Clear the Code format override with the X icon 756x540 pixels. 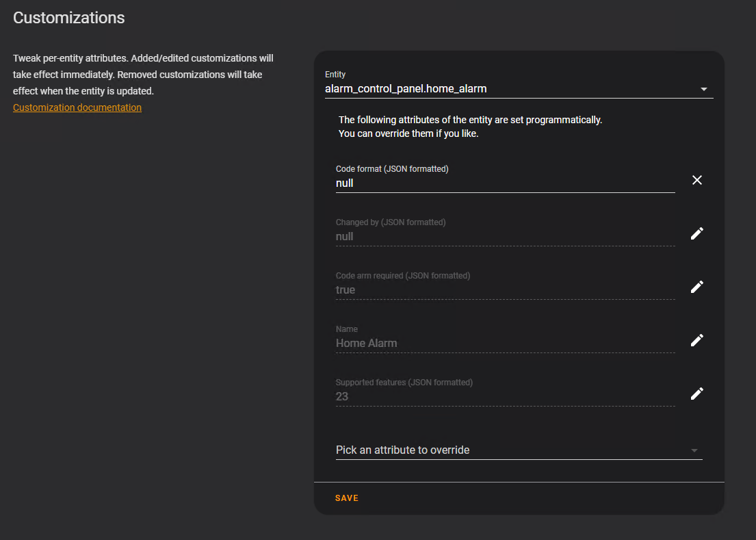(696, 180)
